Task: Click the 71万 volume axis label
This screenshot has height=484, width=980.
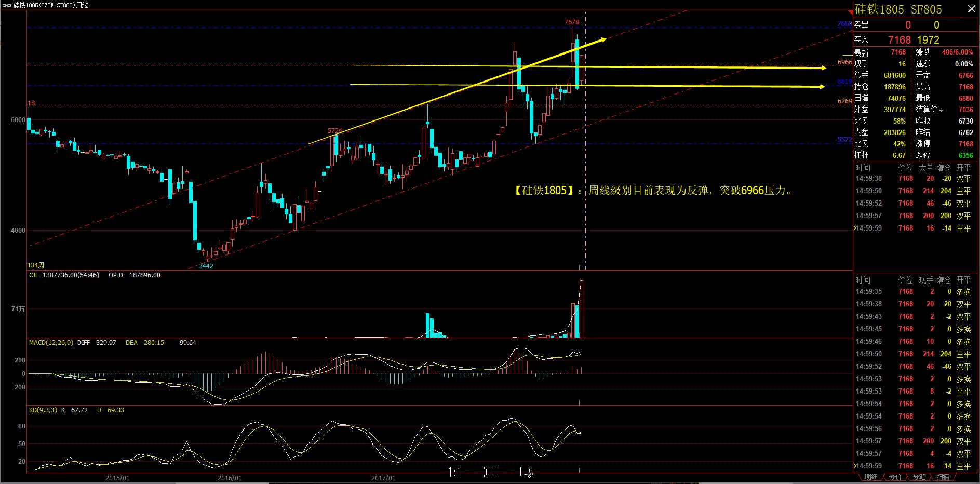Action: pyautogui.click(x=18, y=309)
